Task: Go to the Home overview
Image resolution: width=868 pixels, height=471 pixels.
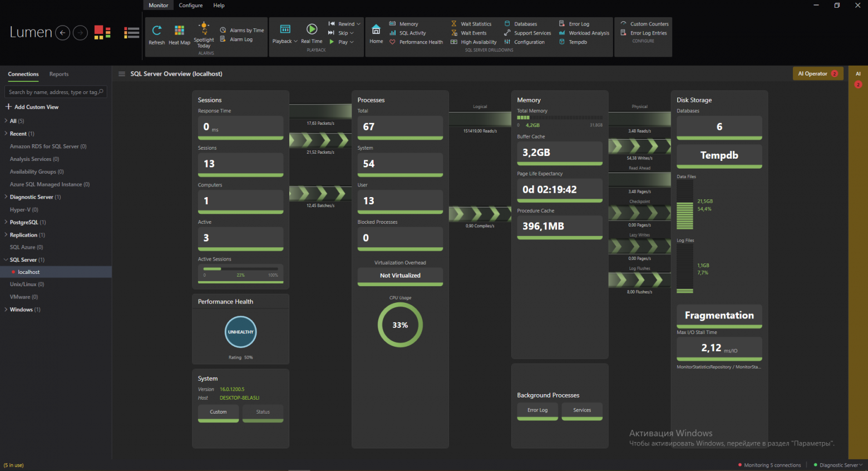Action: click(376, 33)
